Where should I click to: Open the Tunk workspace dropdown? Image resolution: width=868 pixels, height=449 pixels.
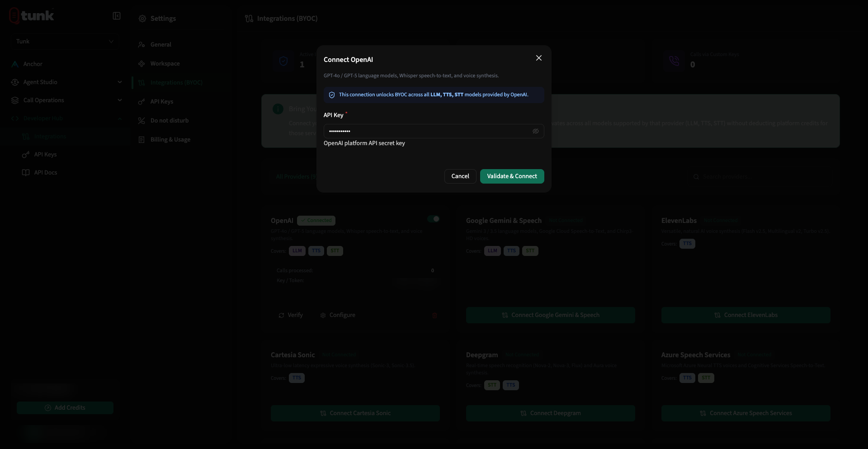[65, 41]
